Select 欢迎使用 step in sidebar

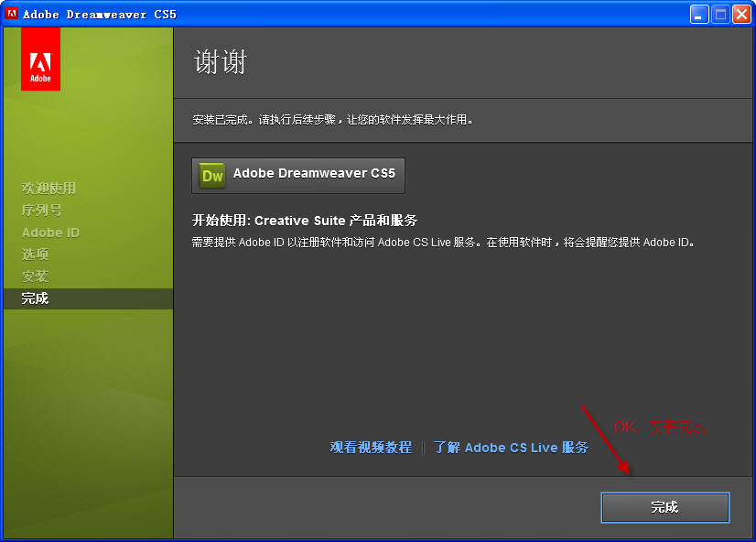(49, 188)
